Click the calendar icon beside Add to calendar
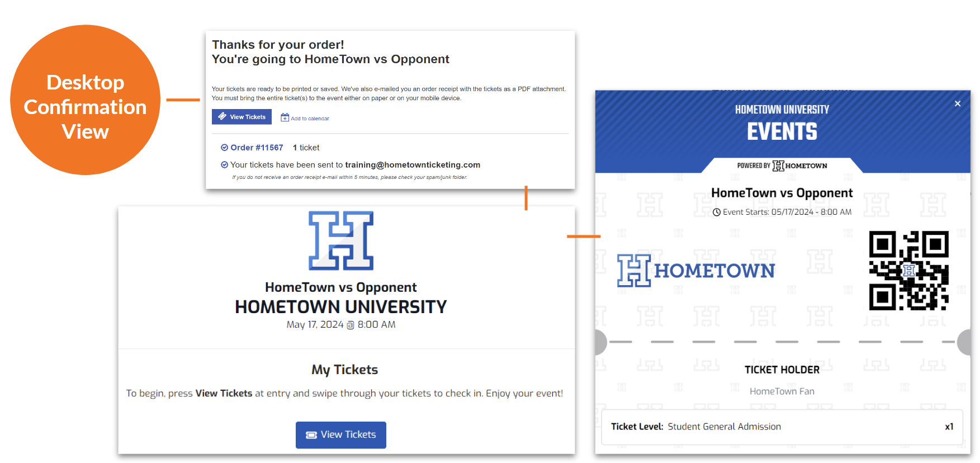The width and height of the screenshot is (980, 463). (x=285, y=117)
